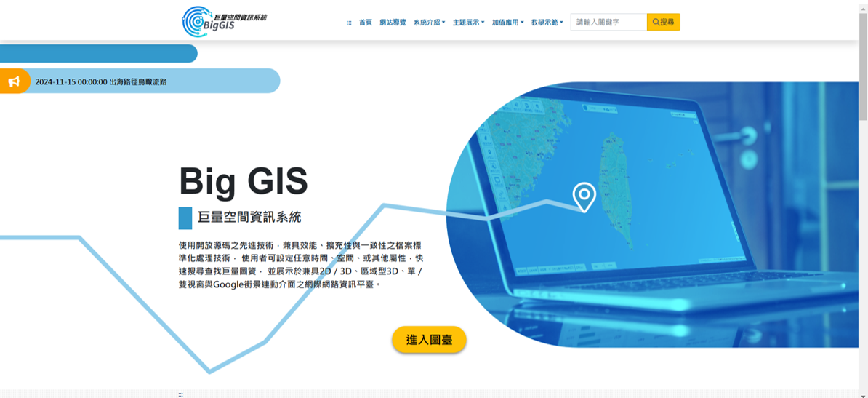868x398 pixels.
Task: Open the 首頁 menu item
Action: [366, 22]
